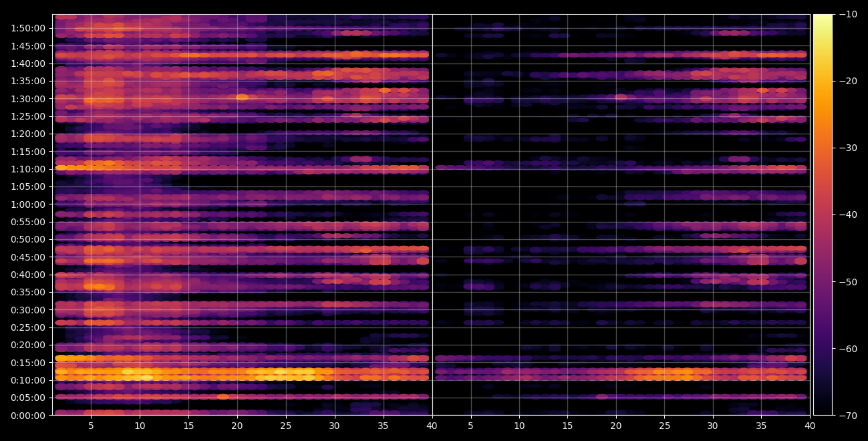
Task: Click the 0:30:00 time axis label
Action: click(x=29, y=310)
